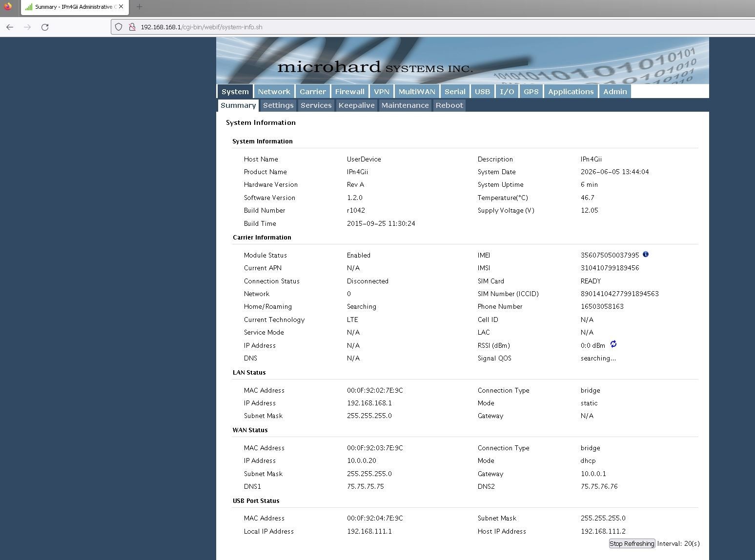Screen dimensions: 755x560
Task: Click the LAN MAC address 00:0F:92:02:7E:9C
Action: (x=375, y=390)
